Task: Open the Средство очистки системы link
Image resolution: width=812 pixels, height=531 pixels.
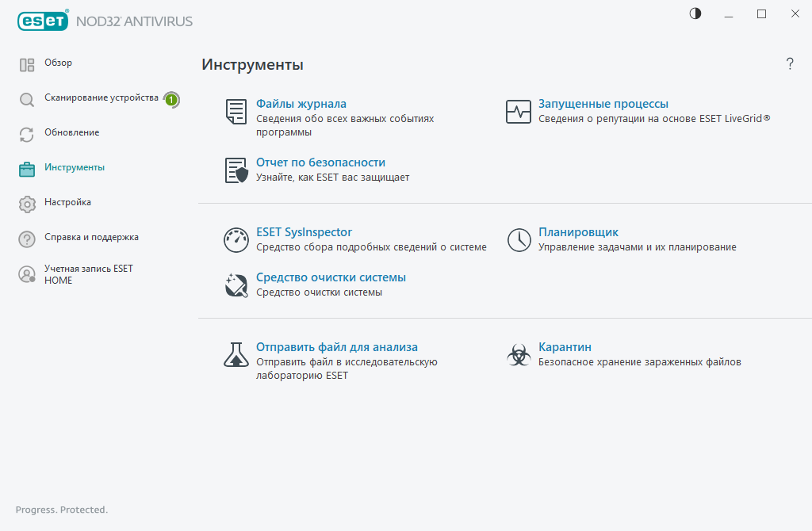Action: (x=331, y=277)
